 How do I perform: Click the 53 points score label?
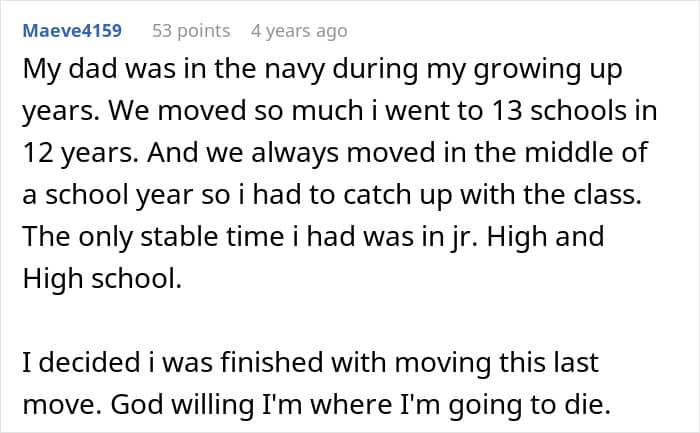191,31
